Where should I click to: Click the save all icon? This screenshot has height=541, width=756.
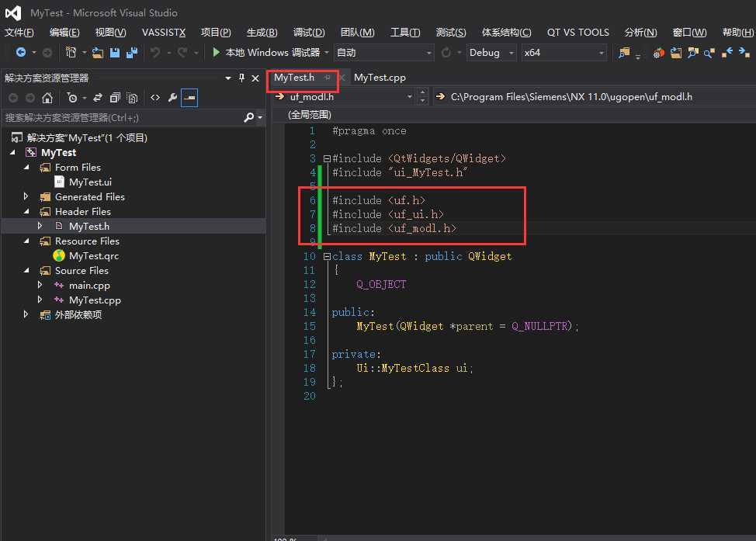pos(132,53)
